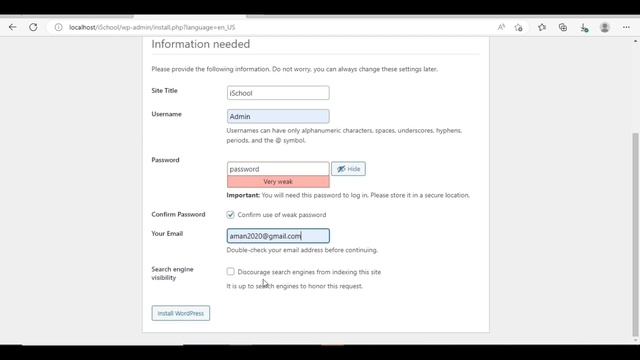Click the page vertical scrollbar thumb
Screen dimensions: 640x360
click(635, 234)
